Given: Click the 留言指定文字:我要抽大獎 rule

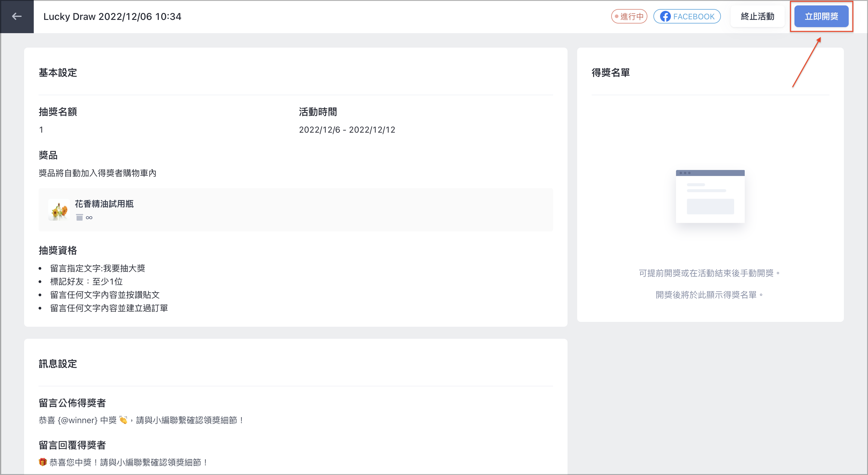Looking at the screenshot, I should (x=97, y=268).
